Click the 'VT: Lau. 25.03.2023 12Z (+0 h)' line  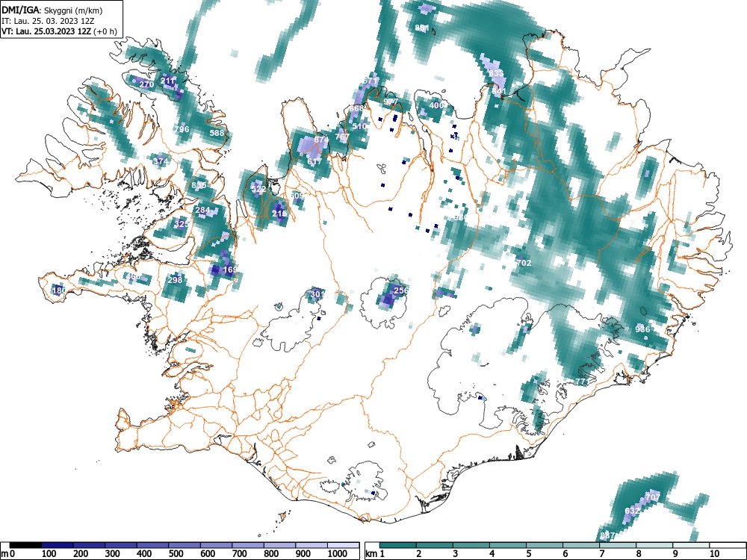59,31
